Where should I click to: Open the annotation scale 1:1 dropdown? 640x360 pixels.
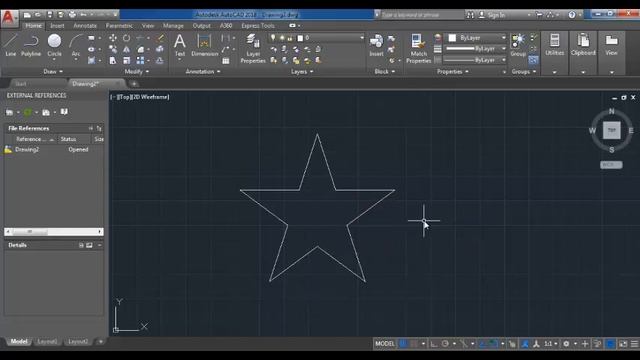(x=551, y=344)
